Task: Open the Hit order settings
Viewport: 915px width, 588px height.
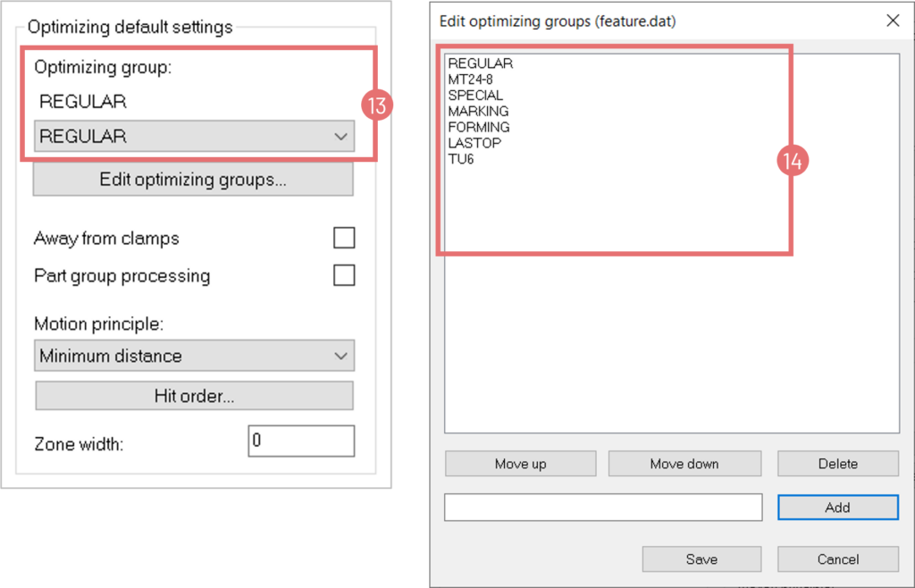Action: pos(194,395)
